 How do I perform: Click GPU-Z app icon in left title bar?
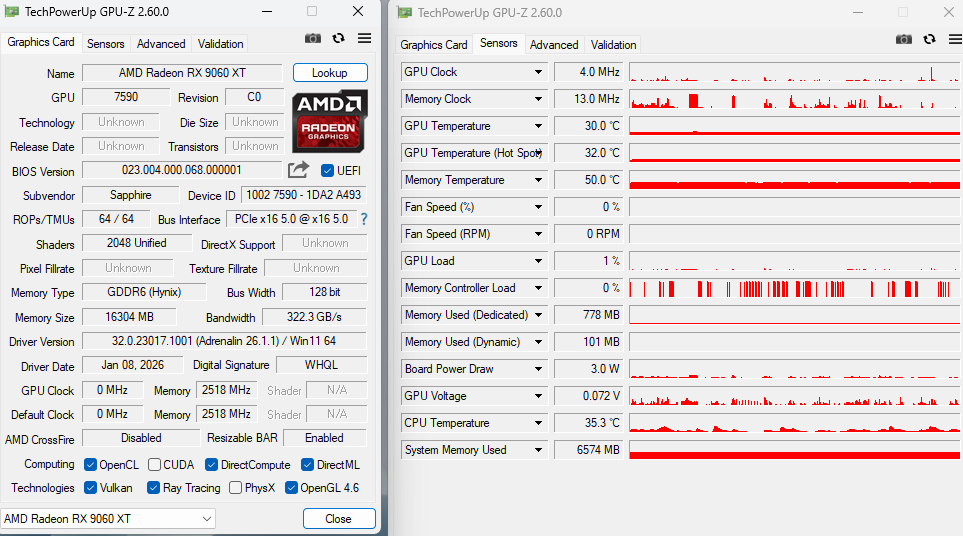click(x=12, y=12)
